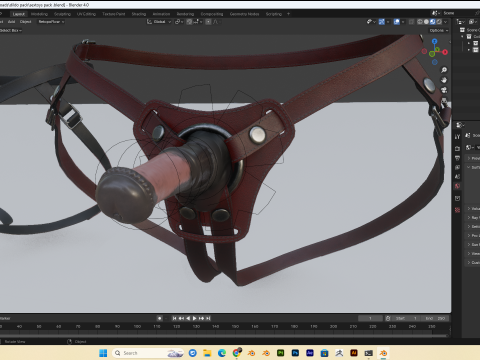Jump to the timeline end frame
Screen dimensions: 480x360
point(208,318)
